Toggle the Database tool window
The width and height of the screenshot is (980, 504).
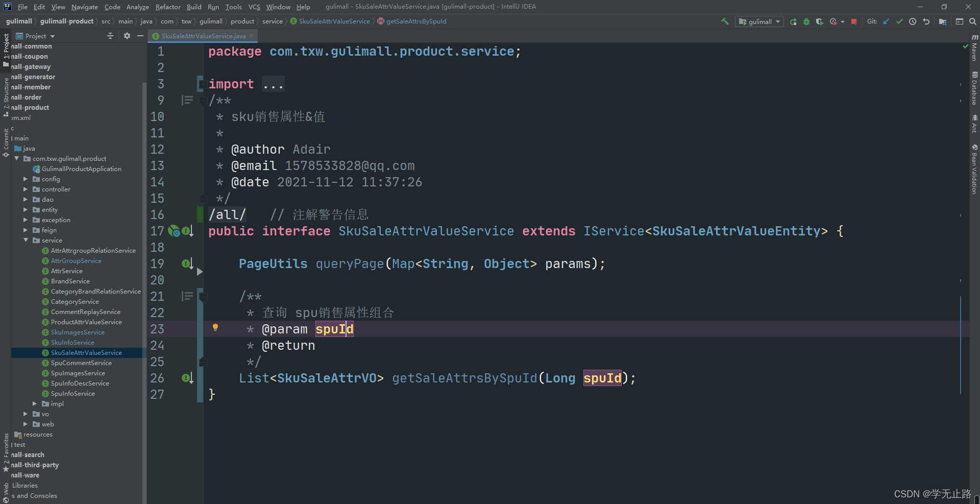coord(974,88)
